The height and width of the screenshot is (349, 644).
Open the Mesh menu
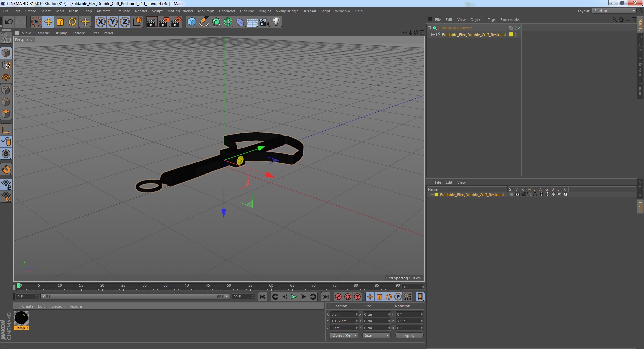point(73,11)
